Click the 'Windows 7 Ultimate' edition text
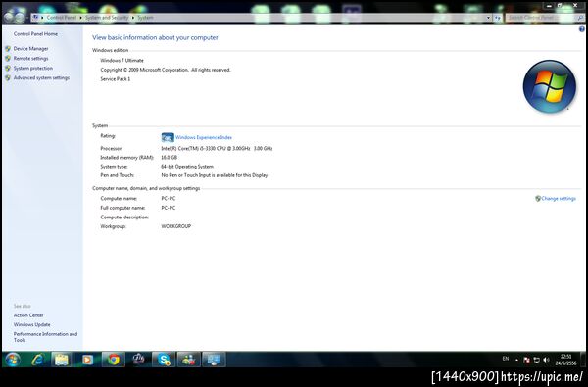Viewport: 588px width, 387px height. (122, 61)
